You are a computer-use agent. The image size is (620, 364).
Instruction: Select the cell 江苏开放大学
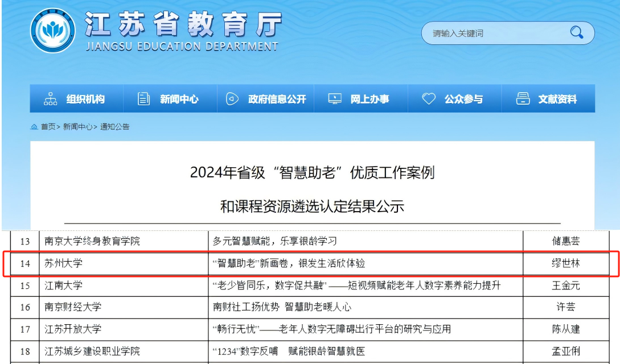(x=124, y=329)
